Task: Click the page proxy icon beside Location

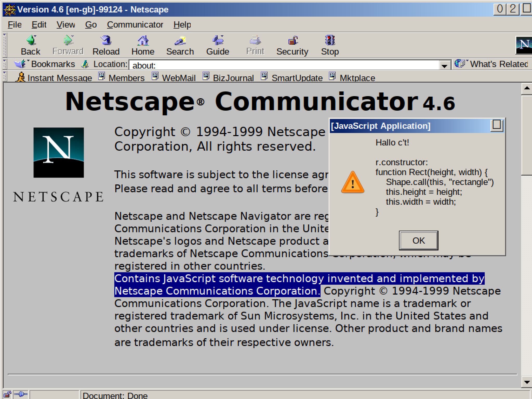Action: 85,64
